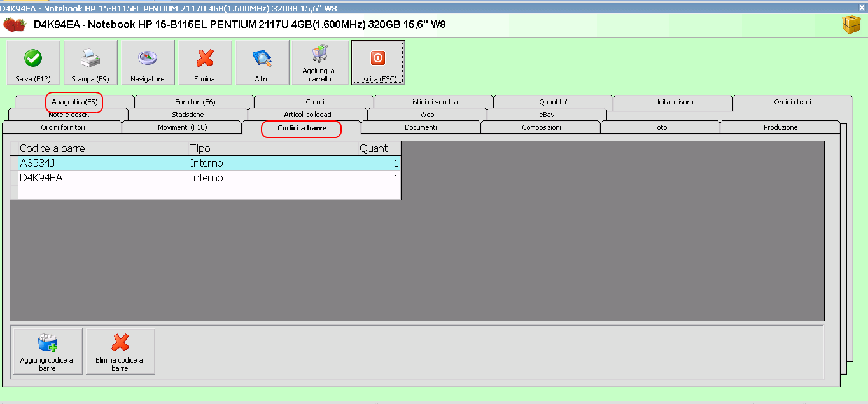
Task: Click the Quant. column header
Action: (379, 148)
